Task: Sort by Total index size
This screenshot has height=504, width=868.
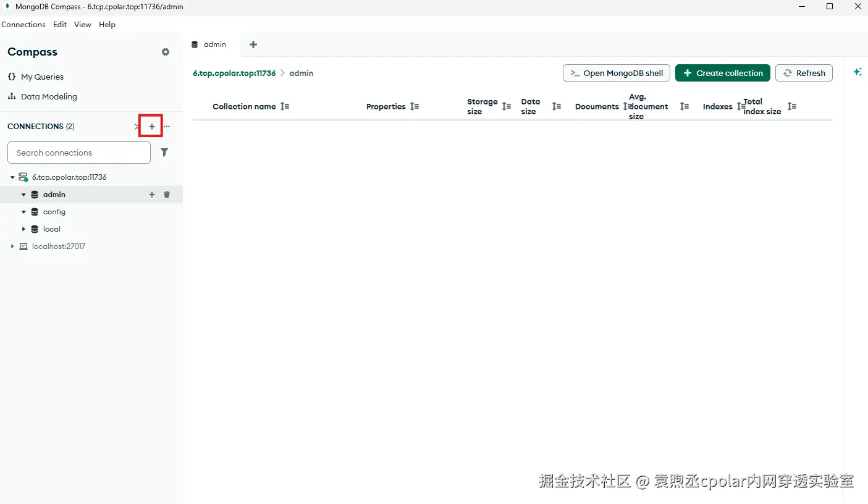Action: [792, 106]
